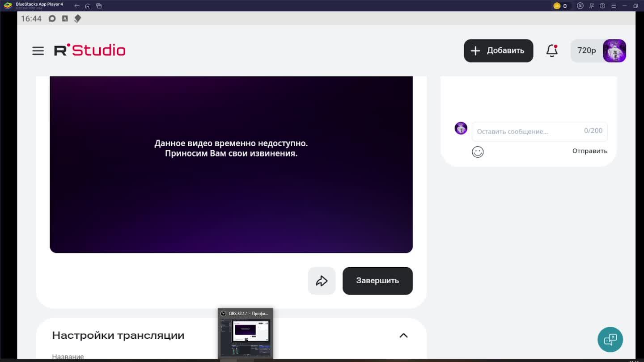The height and width of the screenshot is (362, 644).
Task: Click the share arrow button
Action: (x=322, y=281)
